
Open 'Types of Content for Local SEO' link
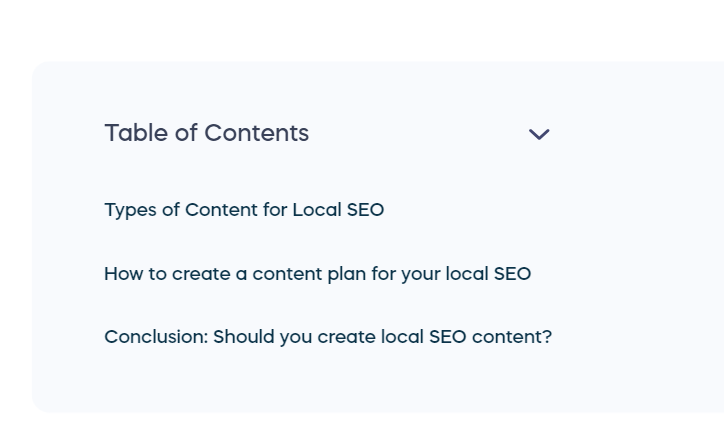[x=244, y=210]
